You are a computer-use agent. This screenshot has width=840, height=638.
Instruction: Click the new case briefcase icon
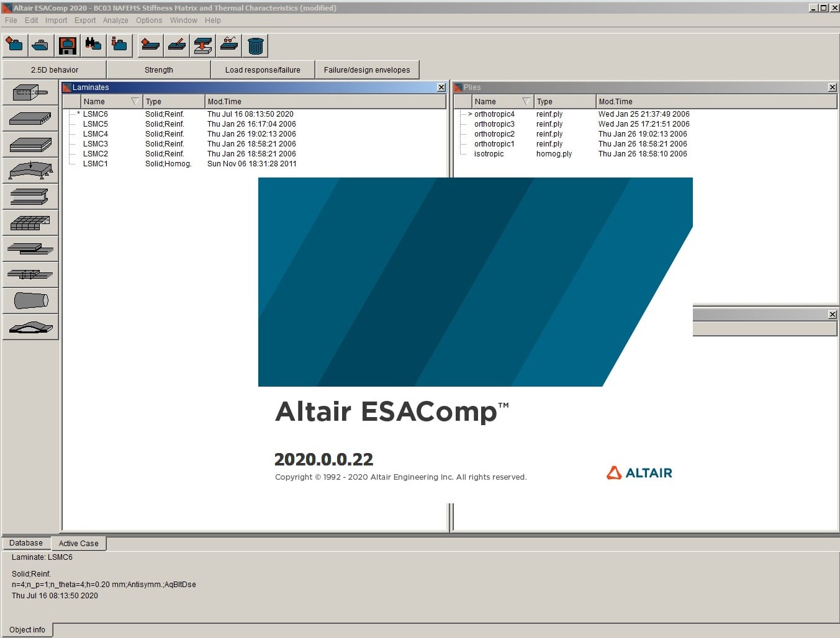[14, 45]
